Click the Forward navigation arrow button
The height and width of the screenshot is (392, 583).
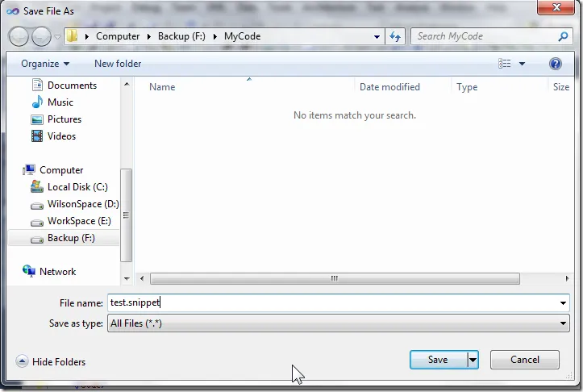click(41, 36)
